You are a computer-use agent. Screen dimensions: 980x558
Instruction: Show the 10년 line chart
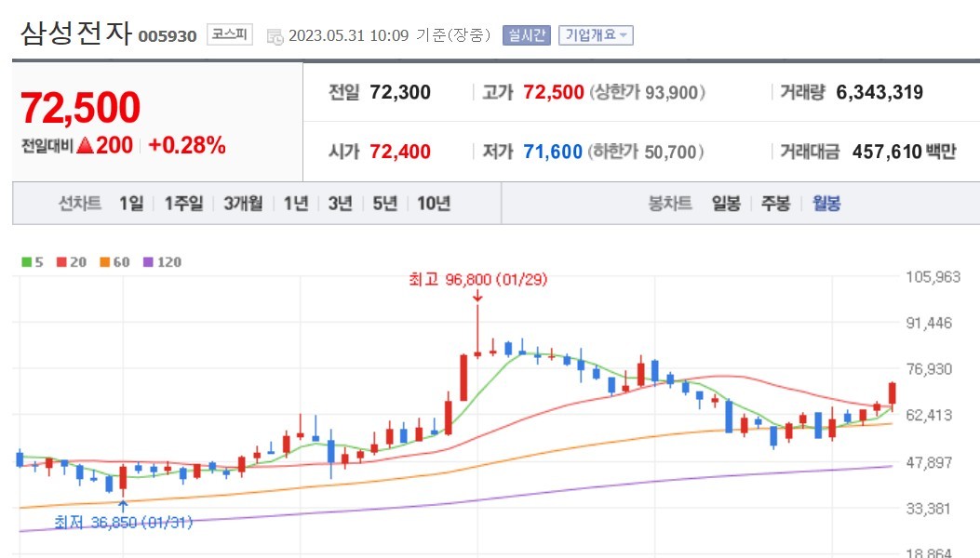[434, 204]
